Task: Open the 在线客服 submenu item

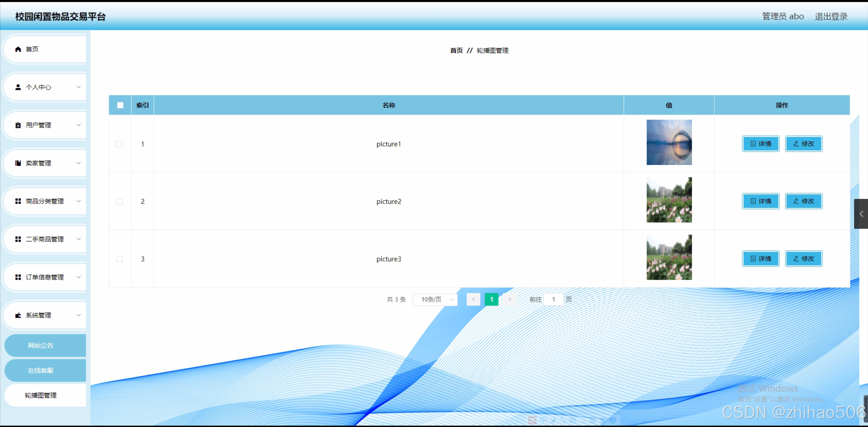Action: [41, 370]
